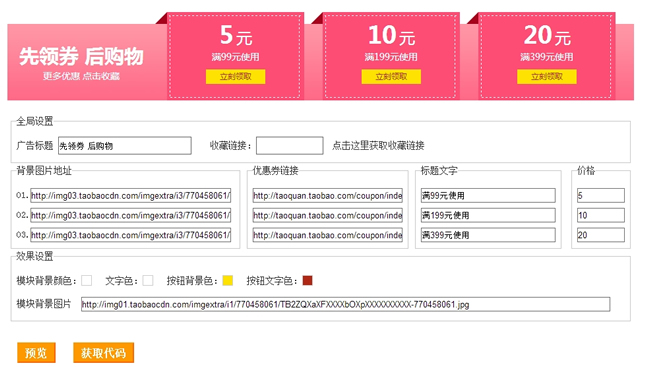
Task: Click the 预览 preview button
Action: tap(36, 352)
